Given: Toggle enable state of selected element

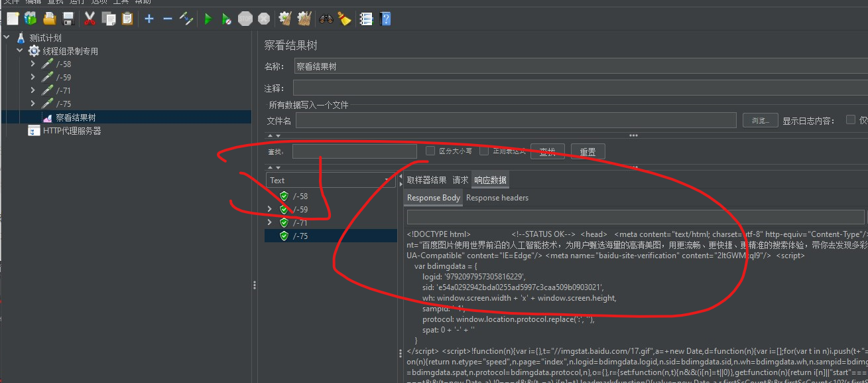Looking at the screenshot, I should pos(186,19).
